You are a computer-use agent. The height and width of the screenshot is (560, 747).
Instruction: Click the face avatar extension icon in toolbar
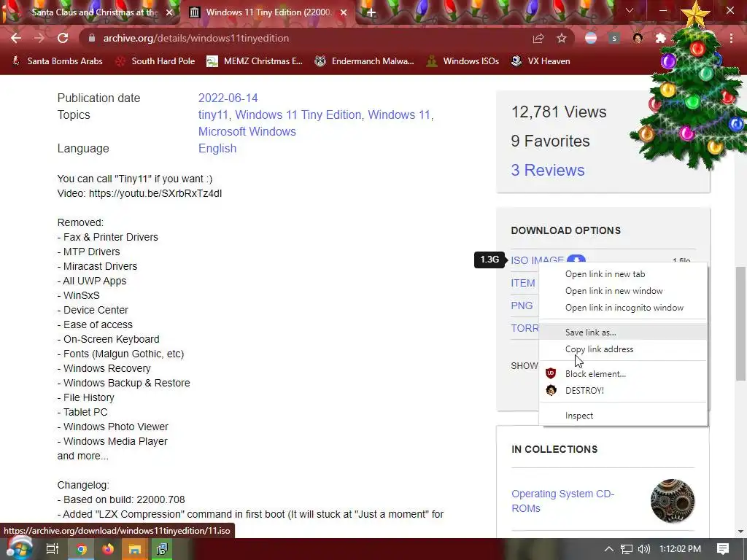pos(638,38)
